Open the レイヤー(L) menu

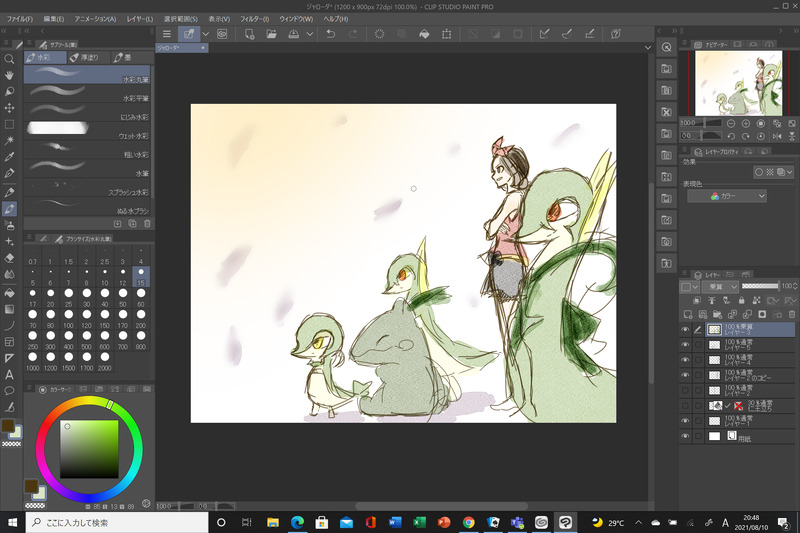pyautogui.click(x=140, y=19)
